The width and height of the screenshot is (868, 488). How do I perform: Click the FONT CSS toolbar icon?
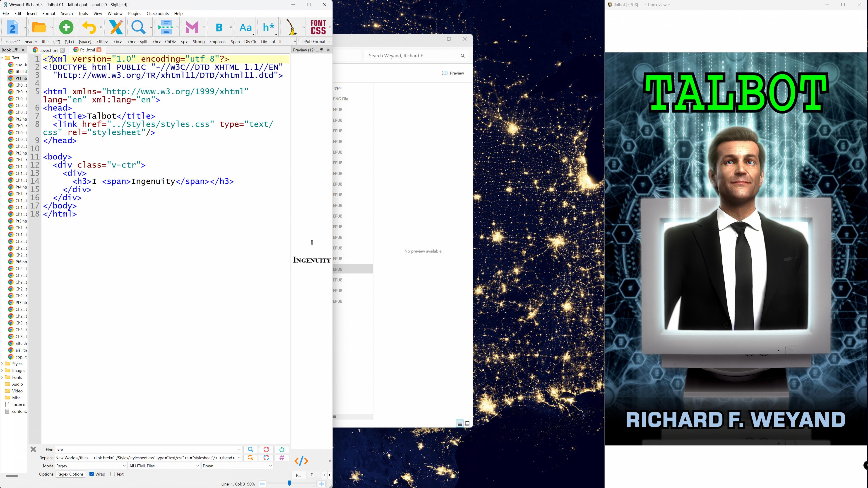click(318, 27)
